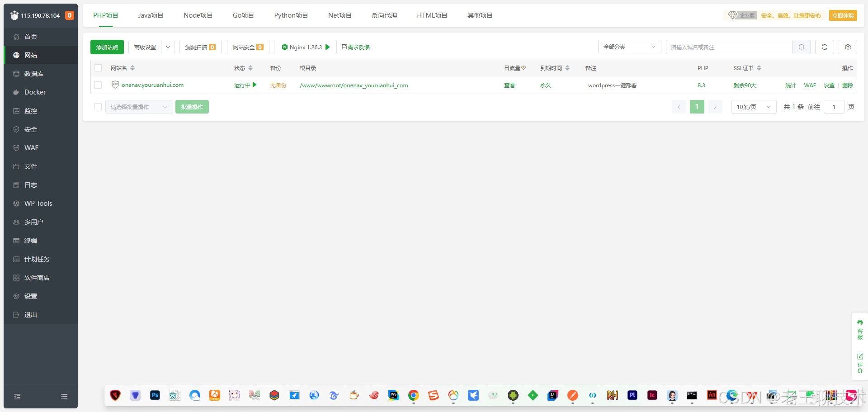868x412 pixels.
Task: Open WebStorm from the dock
Action: pyautogui.click(x=394, y=395)
